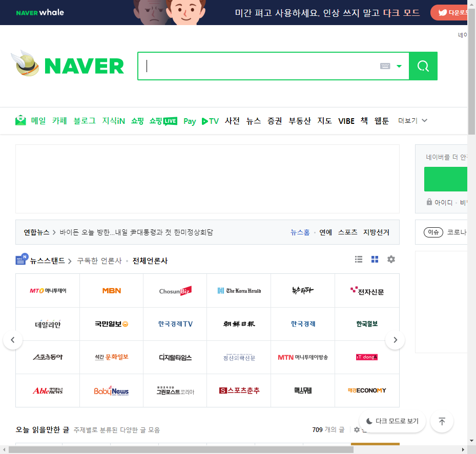Open MTN 머니투데이방송 press tile

[x=303, y=357]
